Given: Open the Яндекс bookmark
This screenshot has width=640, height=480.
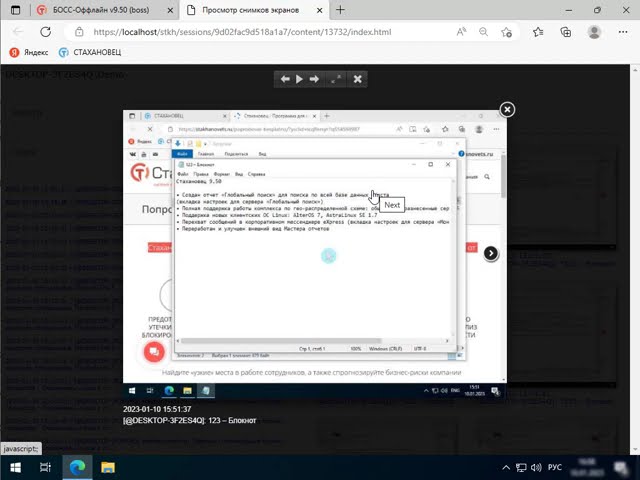Looking at the screenshot, I should [29, 51].
